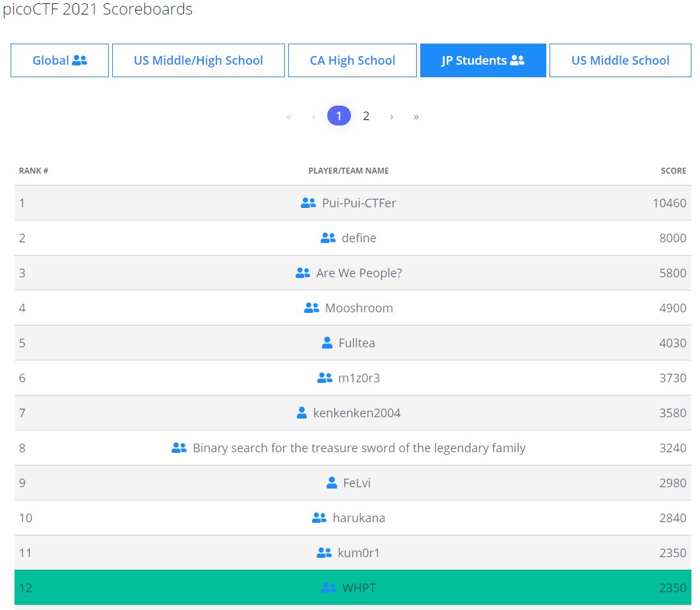Screen dimensions: 700x610
Task: Jump to first page with double-left arrow
Action: pyautogui.click(x=289, y=117)
